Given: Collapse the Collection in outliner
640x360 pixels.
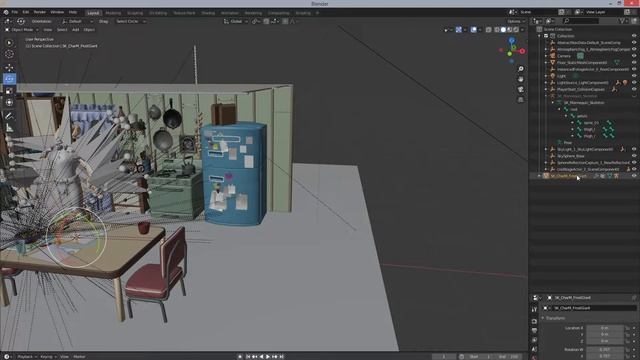Looking at the screenshot, I should pyautogui.click(x=540, y=36).
